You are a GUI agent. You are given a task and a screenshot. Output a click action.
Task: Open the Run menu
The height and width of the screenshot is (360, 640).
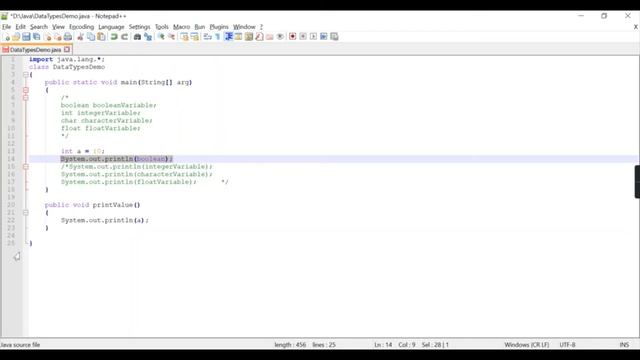[200, 27]
